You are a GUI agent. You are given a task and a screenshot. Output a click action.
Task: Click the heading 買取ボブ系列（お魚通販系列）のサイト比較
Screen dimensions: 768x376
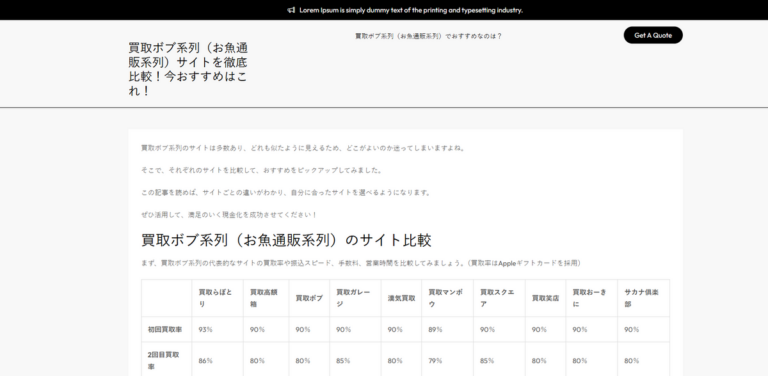coord(286,240)
